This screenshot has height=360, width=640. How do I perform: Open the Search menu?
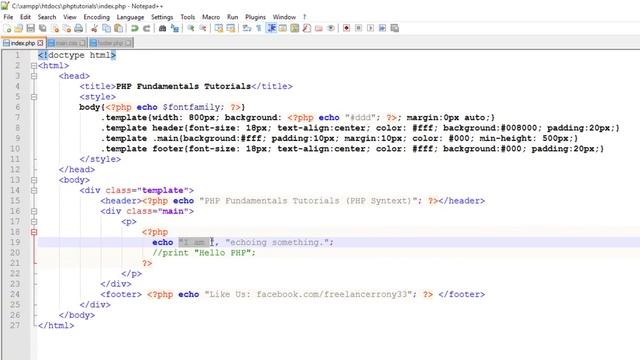coord(47,17)
